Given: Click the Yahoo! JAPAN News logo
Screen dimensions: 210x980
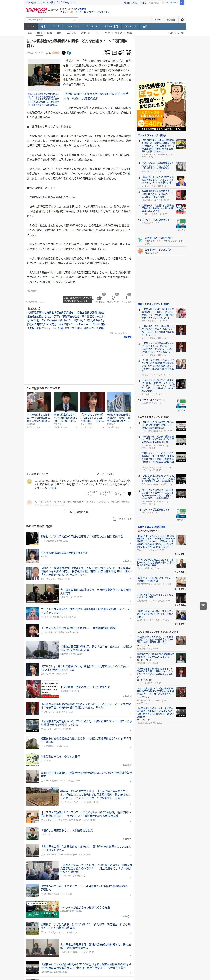Looking at the screenshot, I should click(42, 10).
